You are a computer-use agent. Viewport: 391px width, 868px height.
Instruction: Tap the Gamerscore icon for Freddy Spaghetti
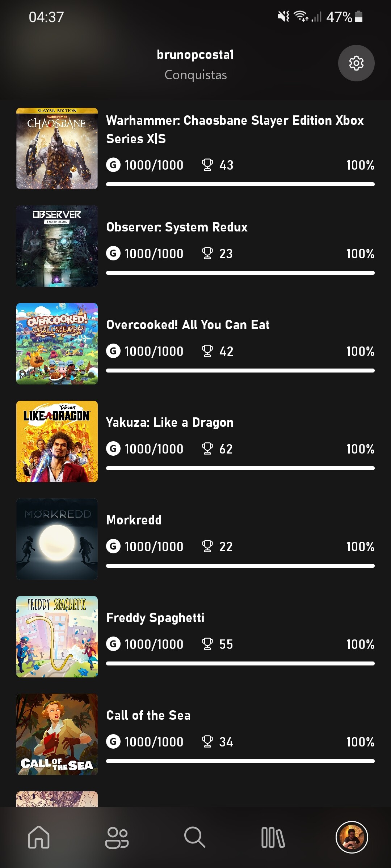(113, 644)
